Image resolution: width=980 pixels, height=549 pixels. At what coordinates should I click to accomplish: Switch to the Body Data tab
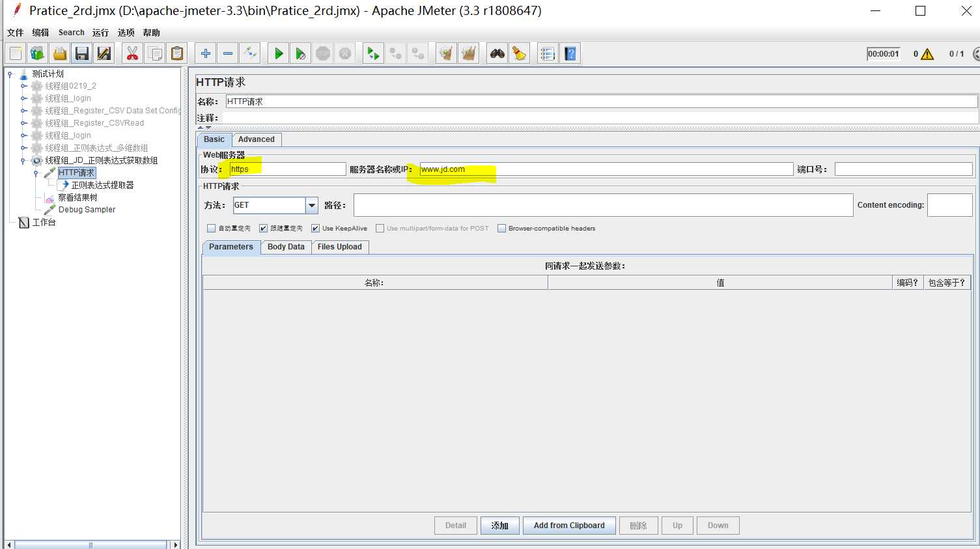coord(286,247)
